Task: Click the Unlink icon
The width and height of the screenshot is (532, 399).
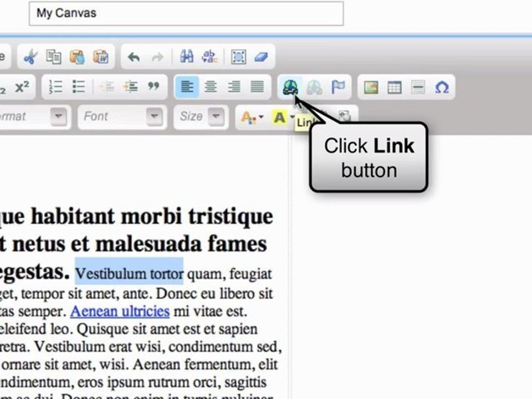Action: pos(314,87)
